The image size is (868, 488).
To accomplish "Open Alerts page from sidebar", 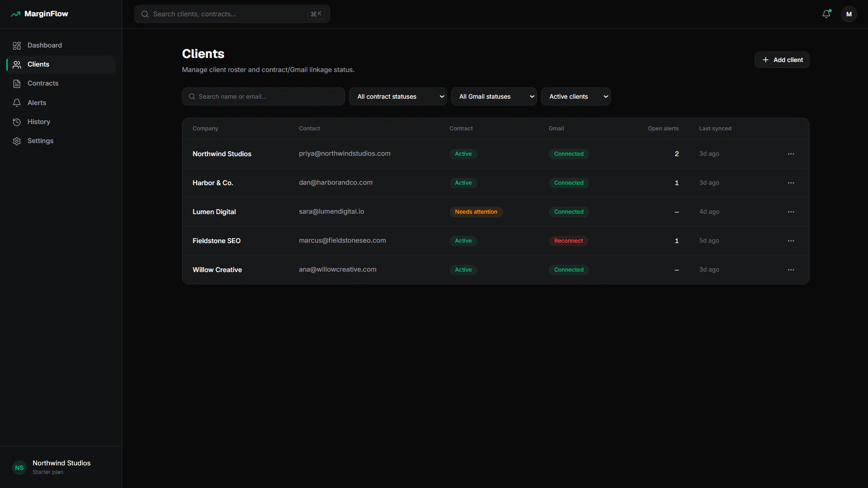I will click(x=61, y=103).
